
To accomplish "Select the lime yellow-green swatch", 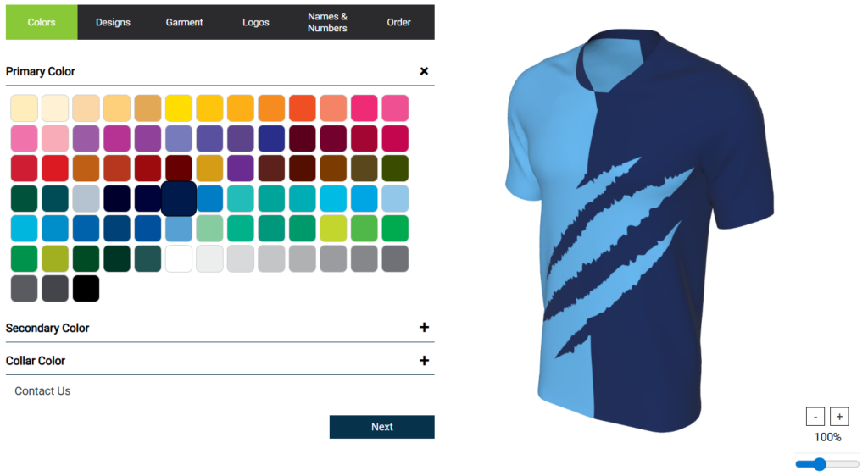I will pos(333,229).
